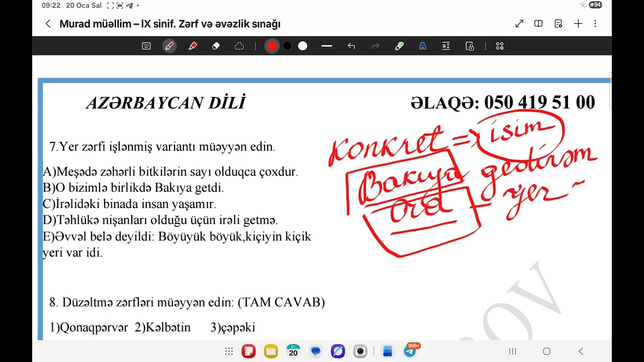
Task: Add a new page with plus
Action: click(x=578, y=24)
